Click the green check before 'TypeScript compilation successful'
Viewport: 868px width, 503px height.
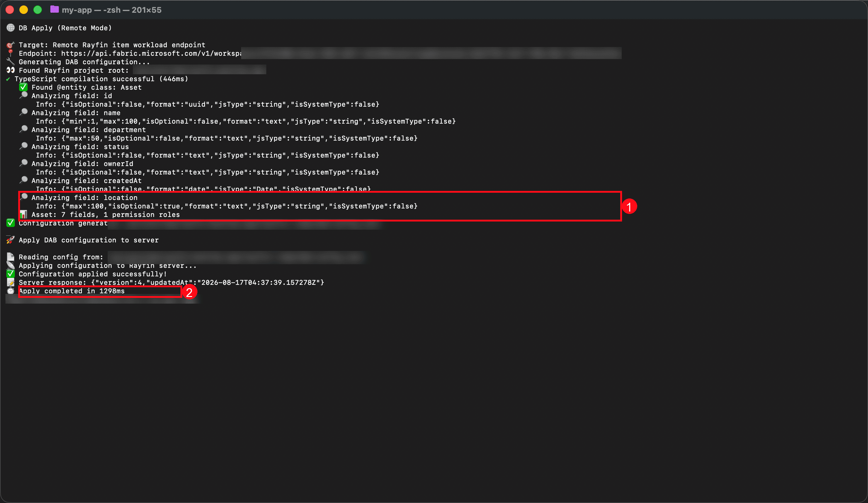8,79
